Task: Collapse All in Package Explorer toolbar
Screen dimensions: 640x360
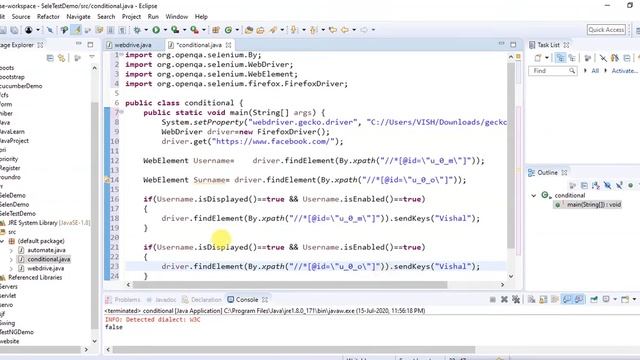Action: 50,58
